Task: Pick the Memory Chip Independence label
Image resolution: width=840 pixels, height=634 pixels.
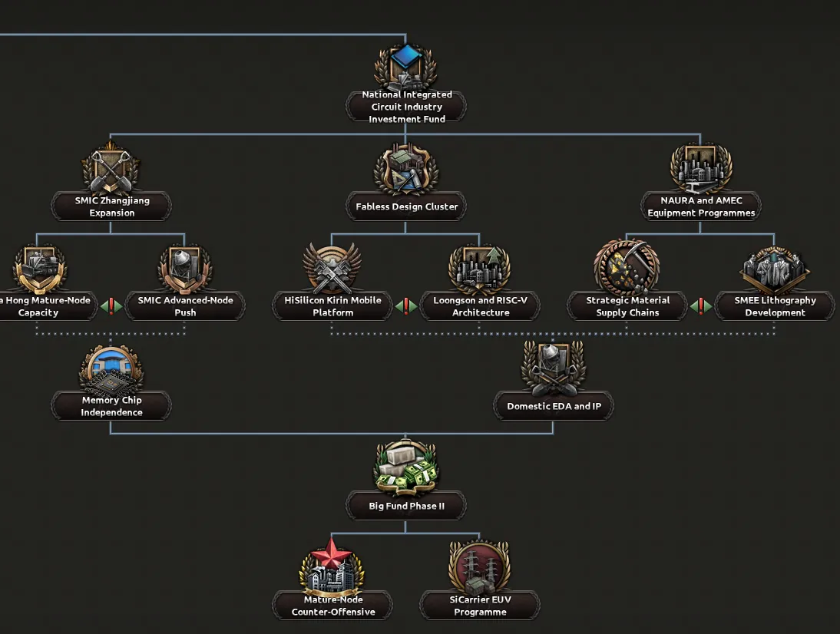Action: click(x=111, y=406)
